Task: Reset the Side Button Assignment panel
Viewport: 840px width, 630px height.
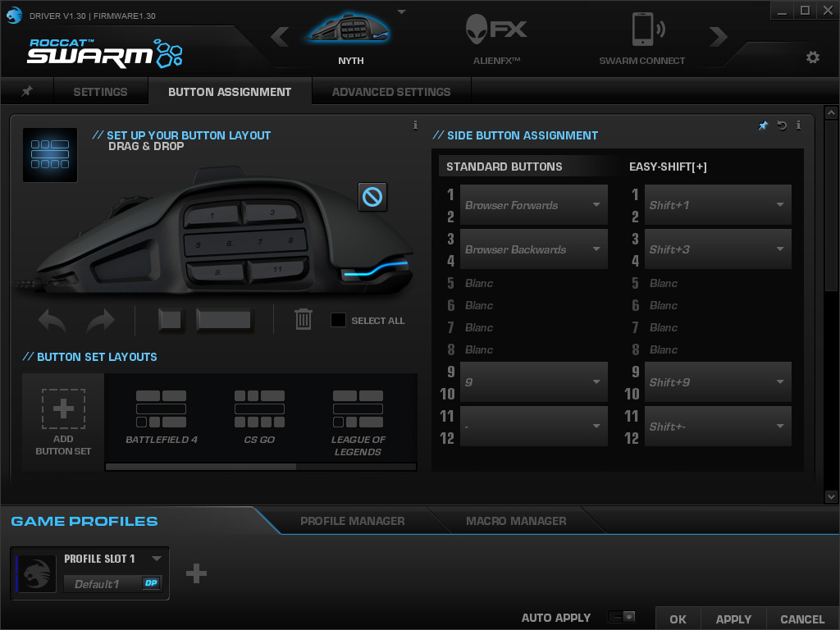Action: pyautogui.click(x=782, y=126)
